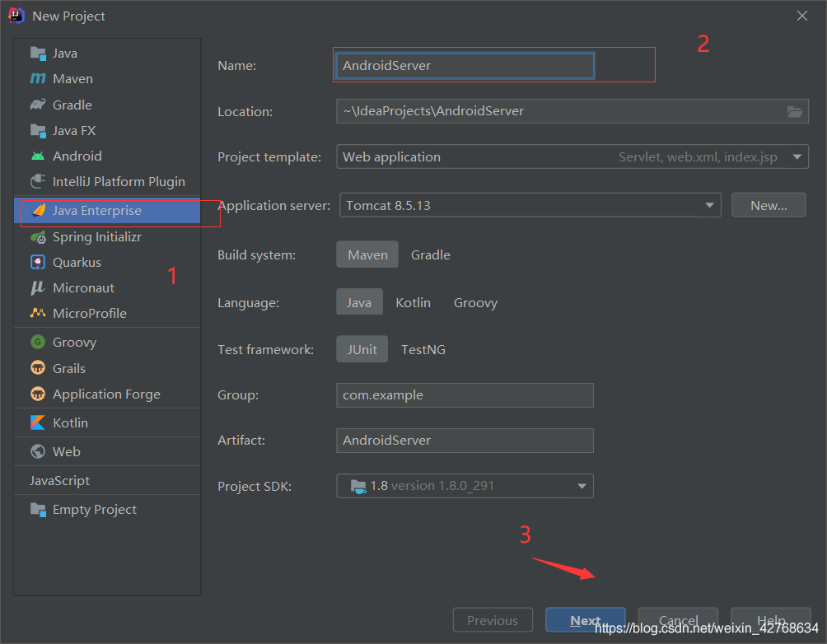Click the Gradle elephant icon
This screenshot has height=644, width=827.
point(38,105)
